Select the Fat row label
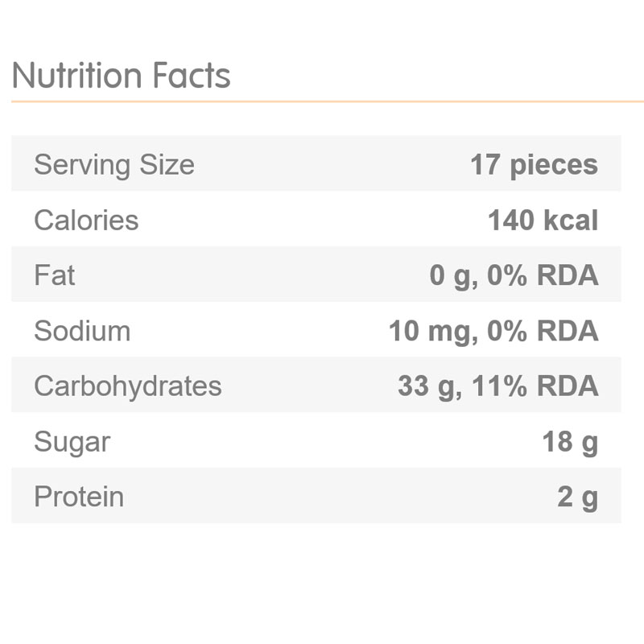Viewport: 644px width, 644px height. point(54,275)
